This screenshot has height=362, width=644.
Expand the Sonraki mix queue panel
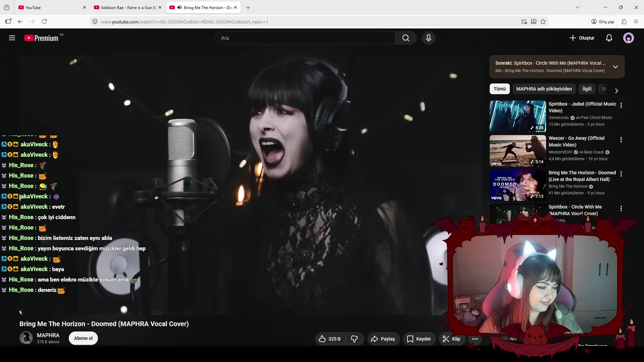615,66
